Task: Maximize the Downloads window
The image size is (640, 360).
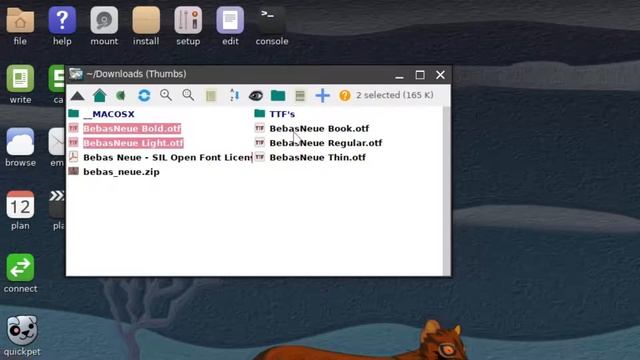Action: point(420,75)
